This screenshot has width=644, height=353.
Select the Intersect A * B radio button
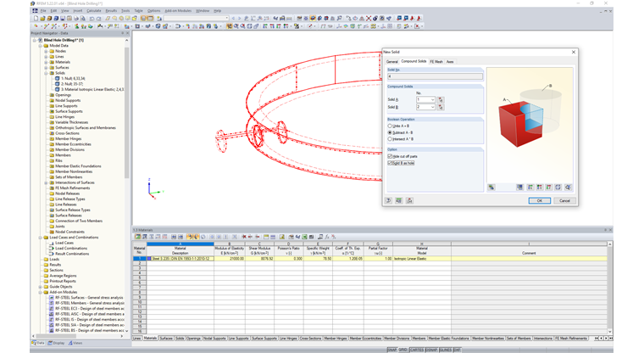[390, 139]
